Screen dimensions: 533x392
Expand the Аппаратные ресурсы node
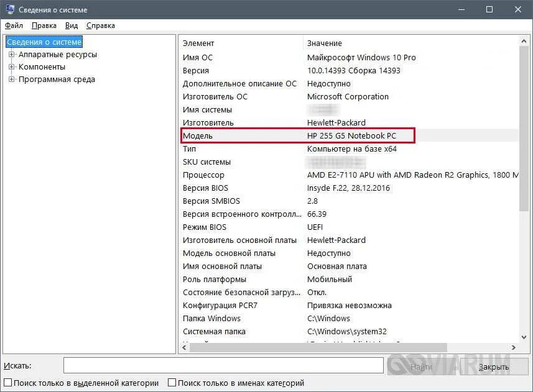coord(11,54)
